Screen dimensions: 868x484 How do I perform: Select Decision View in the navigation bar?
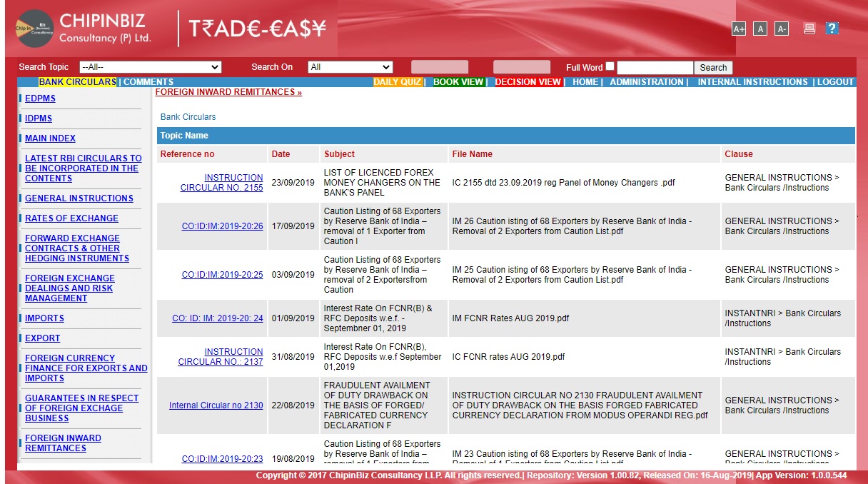pos(528,82)
